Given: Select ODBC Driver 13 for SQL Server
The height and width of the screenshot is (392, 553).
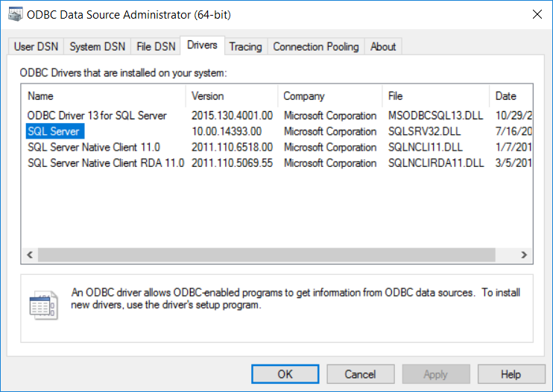Looking at the screenshot, I should tap(97, 116).
